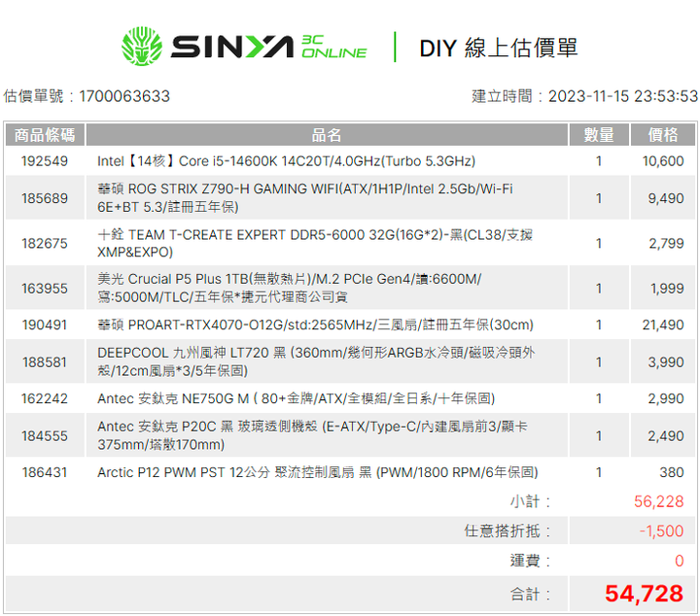This screenshot has height=616, width=700.
Task: Select barcode 188581
Action: click(45, 361)
